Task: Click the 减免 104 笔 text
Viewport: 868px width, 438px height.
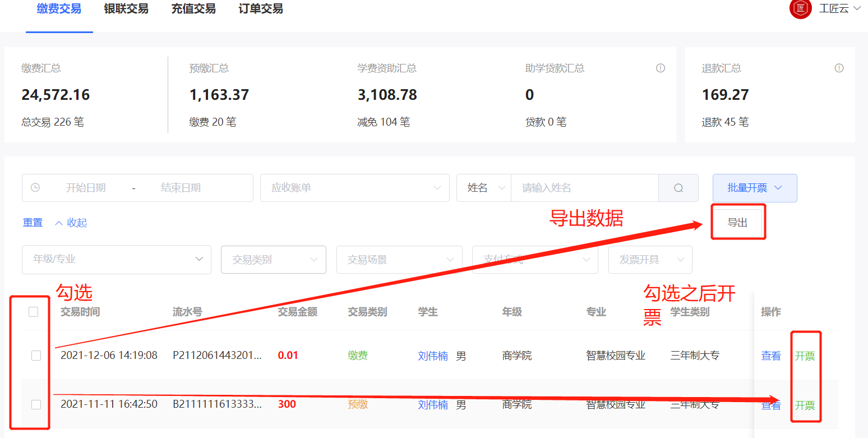Action: pyautogui.click(x=384, y=122)
